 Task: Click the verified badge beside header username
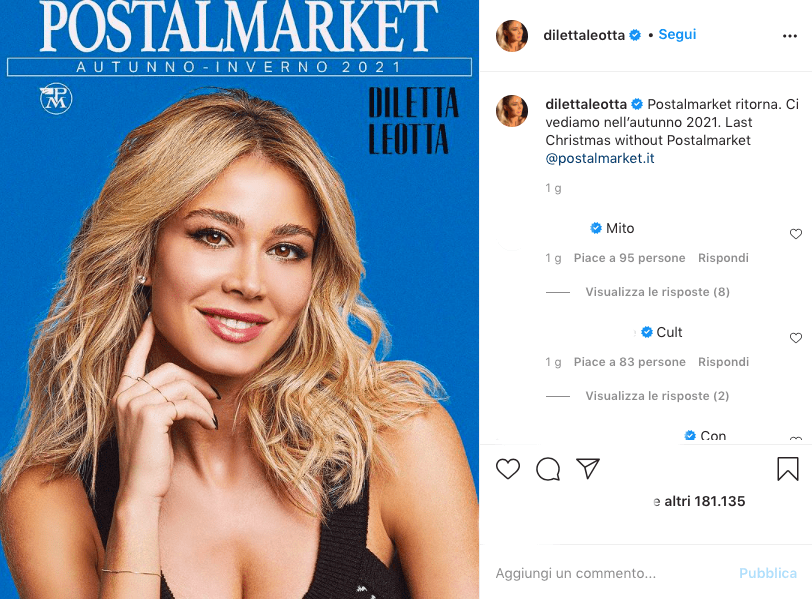[635, 35]
